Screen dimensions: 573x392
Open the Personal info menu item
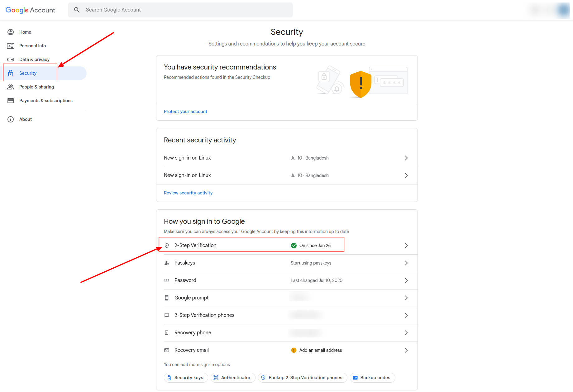coord(32,46)
